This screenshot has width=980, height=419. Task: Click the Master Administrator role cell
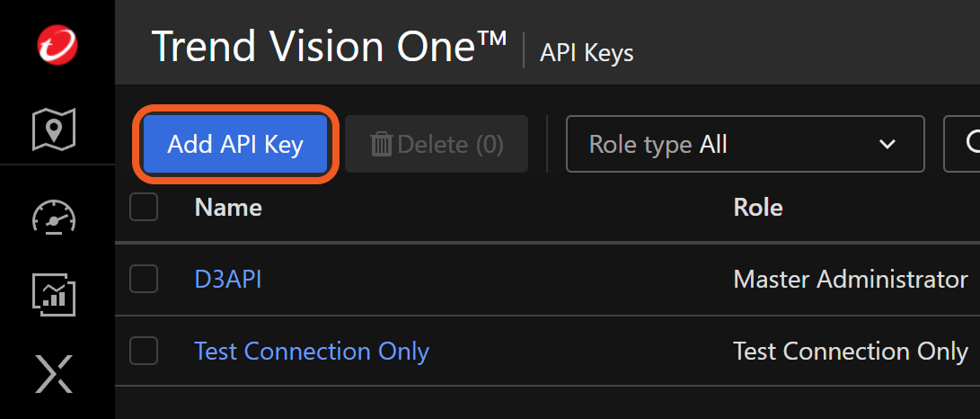tap(850, 280)
